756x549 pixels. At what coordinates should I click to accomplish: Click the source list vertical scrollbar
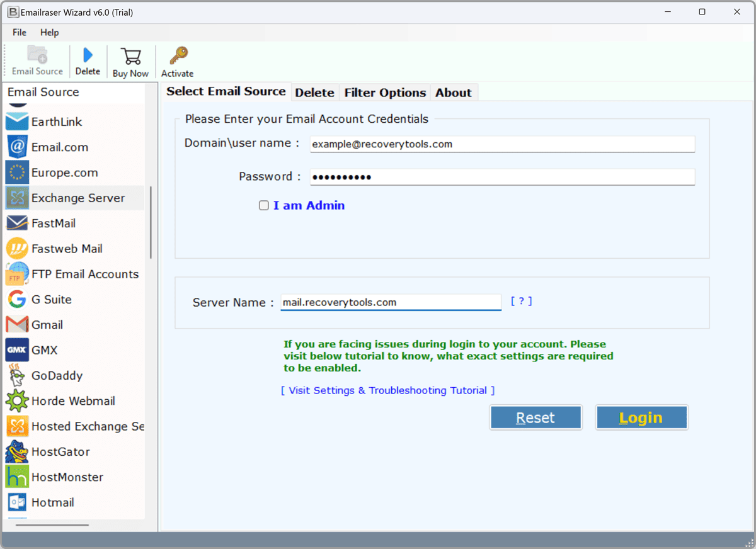tap(151, 222)
